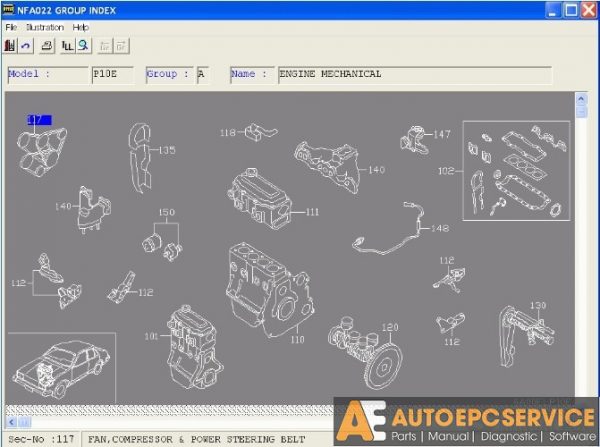Click the Model field showing P10E
Screen dimensions: 600x447
(112, 74)
